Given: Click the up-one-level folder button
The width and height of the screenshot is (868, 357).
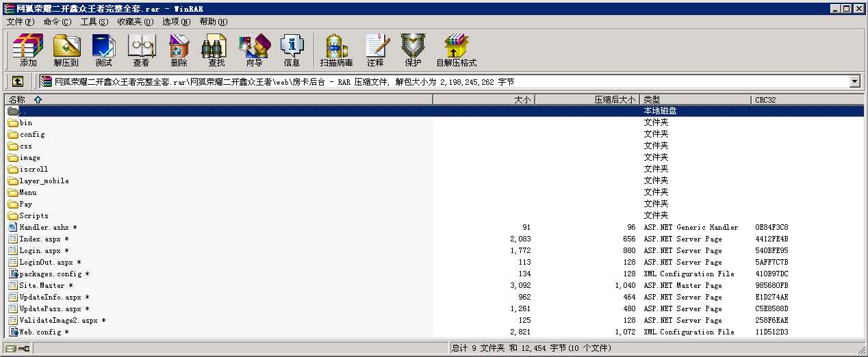Looking at the screenshot, I should 18,81.
